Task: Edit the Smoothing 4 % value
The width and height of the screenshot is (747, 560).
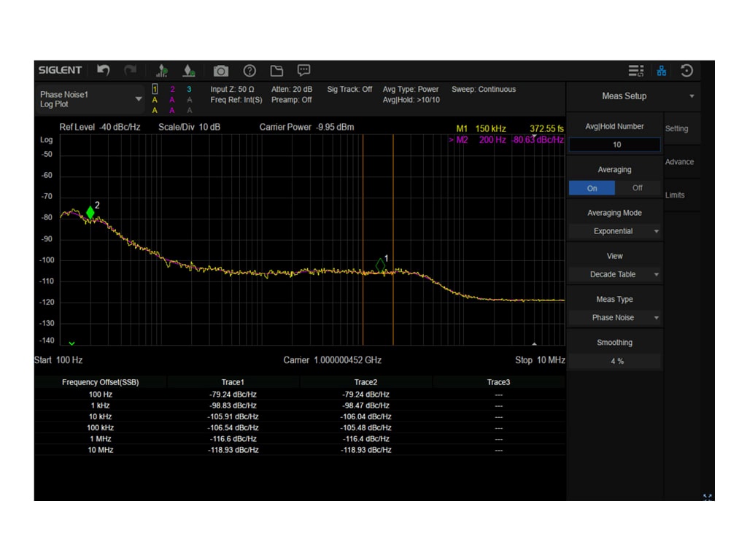Action: (x=614, y=361)
